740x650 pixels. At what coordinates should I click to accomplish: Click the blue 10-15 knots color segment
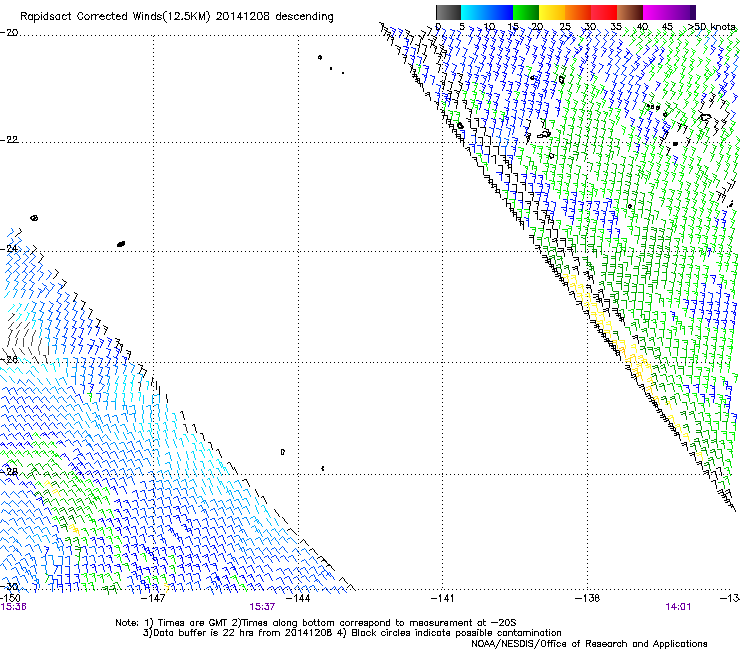pos(500,12)
